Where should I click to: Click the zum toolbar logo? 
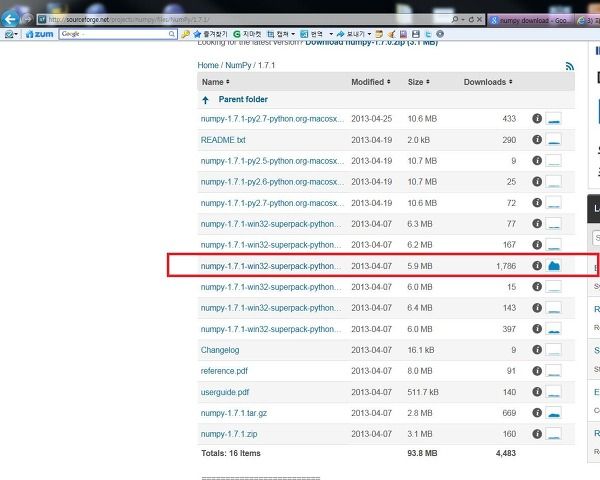tap(40, 34)
